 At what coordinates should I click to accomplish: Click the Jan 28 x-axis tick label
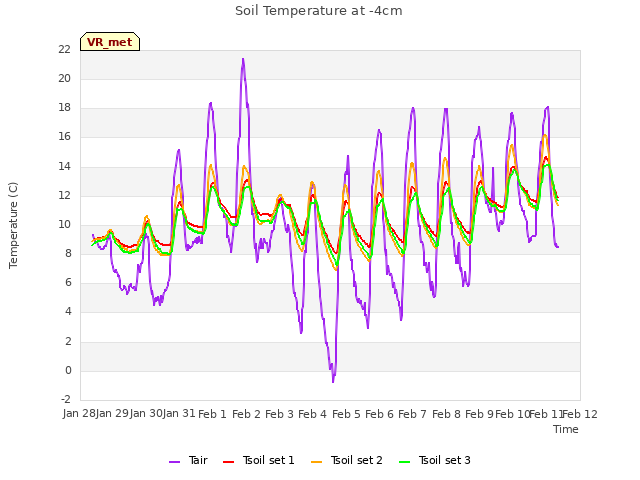pos(79,413)
